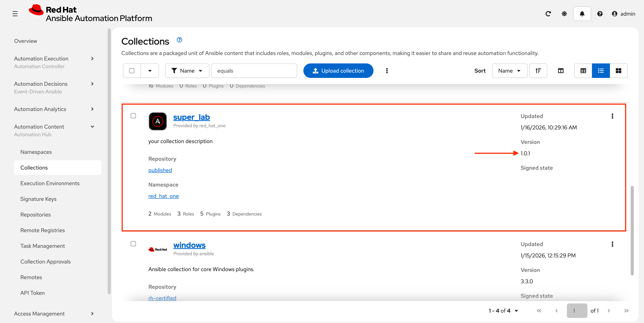This screenshot has width=644, height=323.
Task: Toggle sort order direction icon
Action: [538, 70]
